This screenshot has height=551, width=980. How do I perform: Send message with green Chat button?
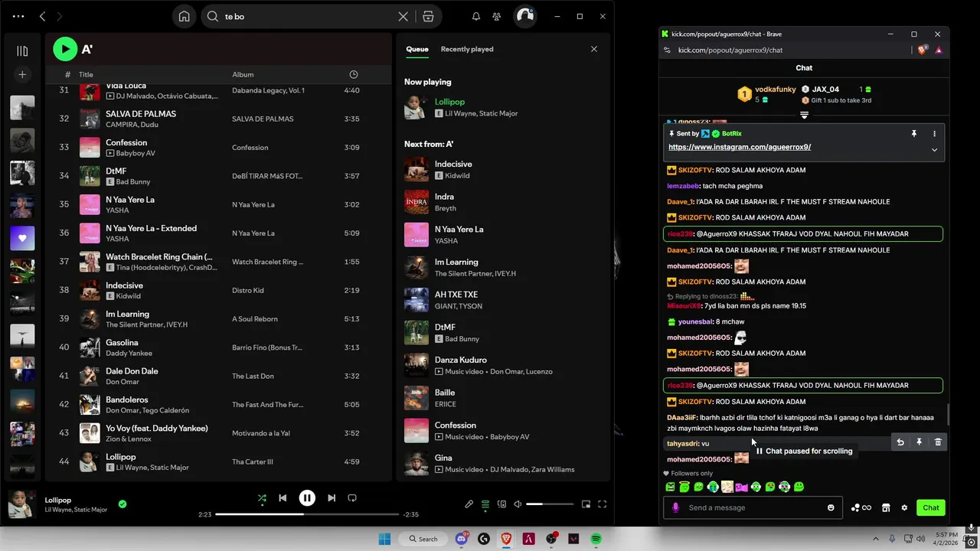(931, 507)
